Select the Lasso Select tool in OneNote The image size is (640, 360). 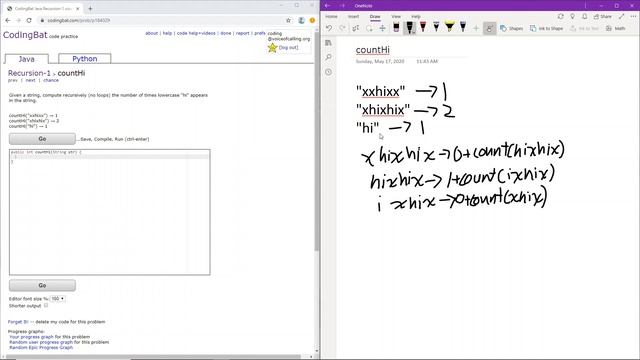tap(369, 28)
